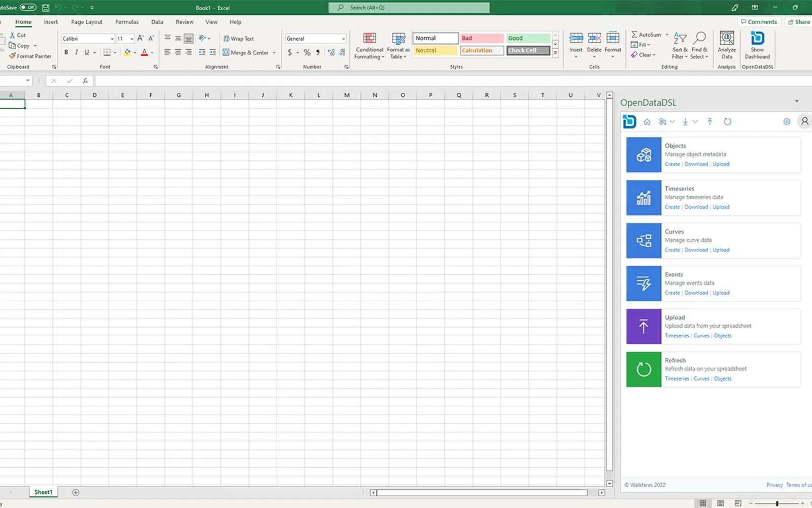Open the Events tile icon
This screenshot has height=508, width=812.
tap(644, 283)
